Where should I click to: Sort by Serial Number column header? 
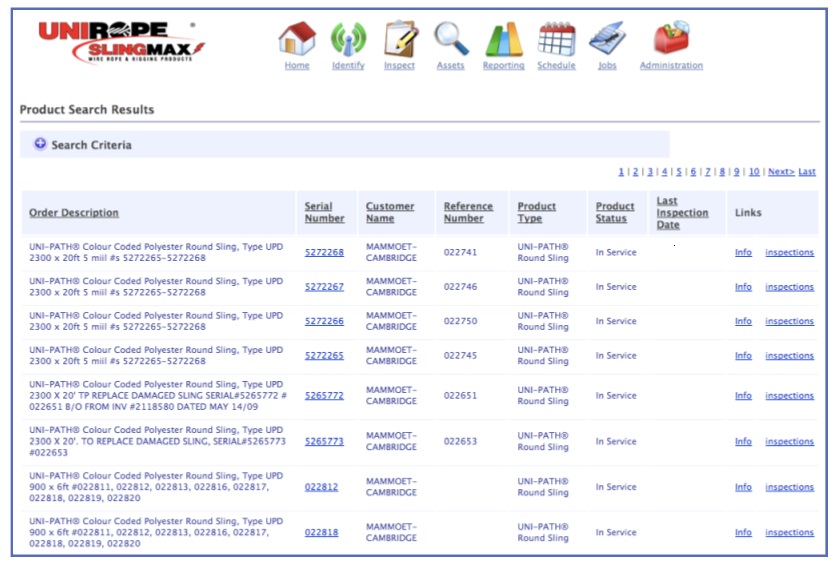coord(324,212)
